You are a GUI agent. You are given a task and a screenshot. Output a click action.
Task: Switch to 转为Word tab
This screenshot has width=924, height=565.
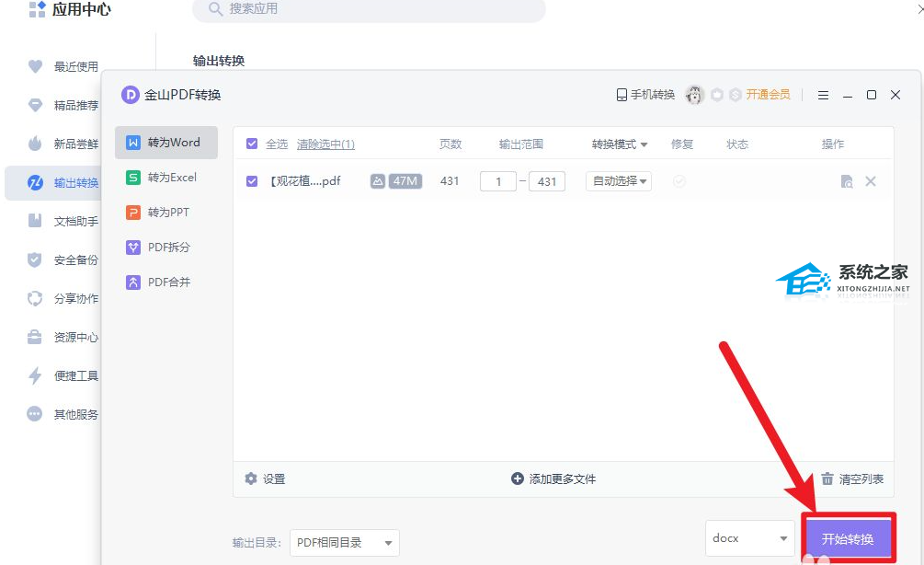(x=166, y=143)
